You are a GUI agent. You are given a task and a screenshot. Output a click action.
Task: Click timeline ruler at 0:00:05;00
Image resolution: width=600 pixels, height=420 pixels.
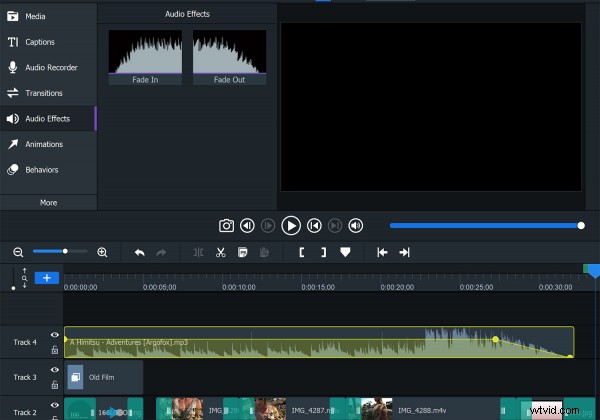pos(160,287)
